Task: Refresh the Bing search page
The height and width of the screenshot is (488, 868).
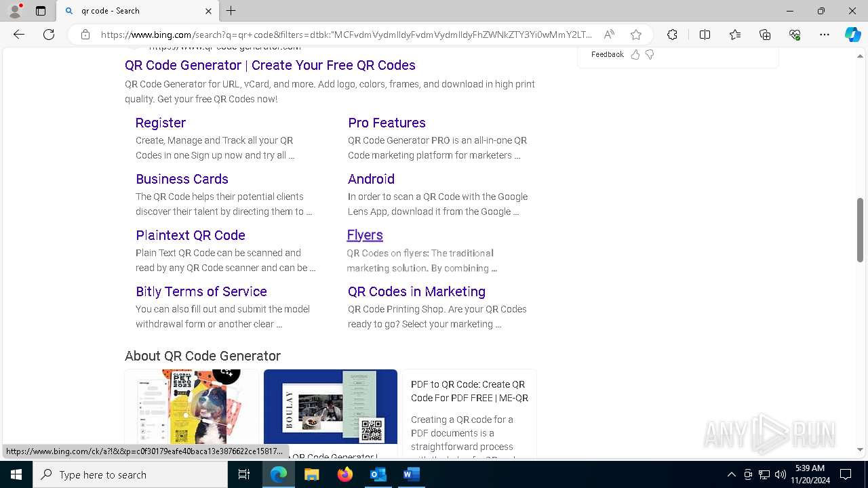Action: pyautogui.click(x=49, y=35)
